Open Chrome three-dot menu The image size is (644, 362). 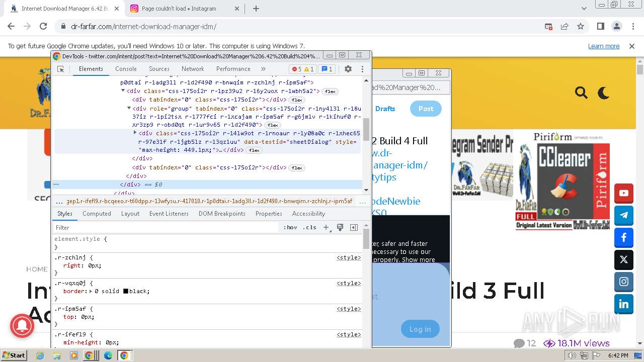pos(632,26)
